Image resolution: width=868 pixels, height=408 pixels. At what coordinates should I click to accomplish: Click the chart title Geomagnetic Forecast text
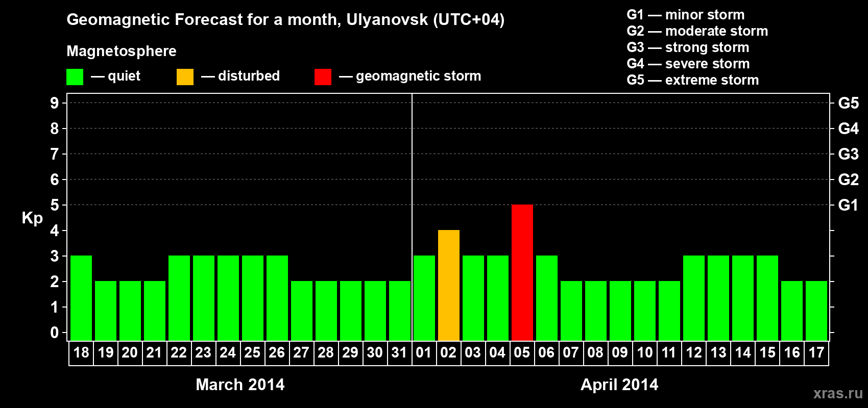coord(285,19)
